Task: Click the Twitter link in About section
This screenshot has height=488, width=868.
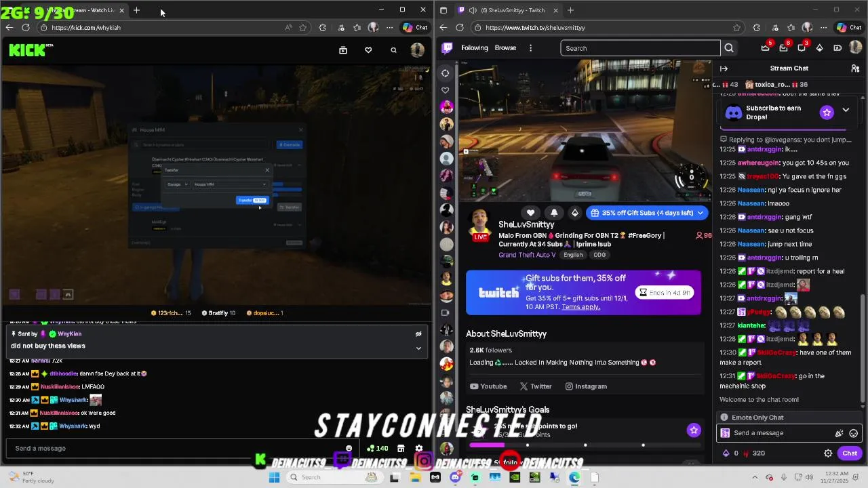Action: tap(536, 386)
